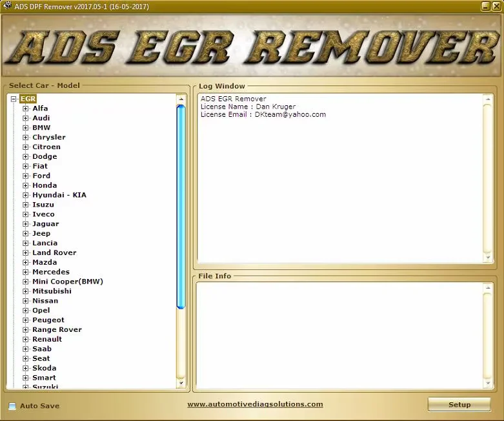
Task: Click car list scrollbar up arrow
Action: (x=181, y=99)
